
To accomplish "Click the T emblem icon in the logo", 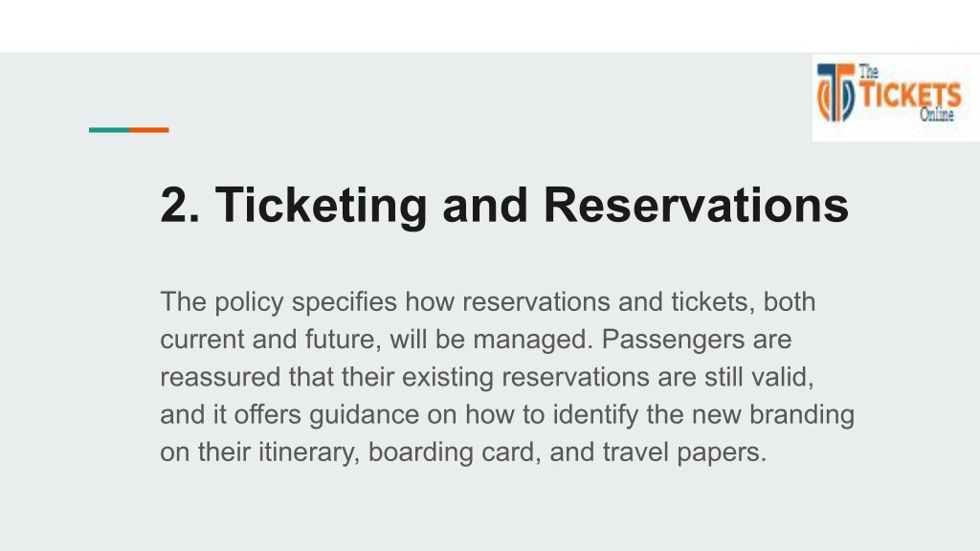I will click(x=835, y=93).
